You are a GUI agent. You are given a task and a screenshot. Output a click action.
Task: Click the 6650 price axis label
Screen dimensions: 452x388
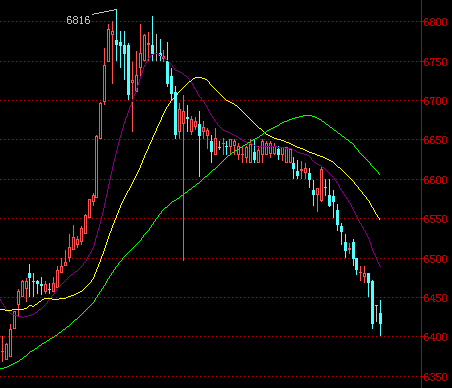(x=435, y=140)
